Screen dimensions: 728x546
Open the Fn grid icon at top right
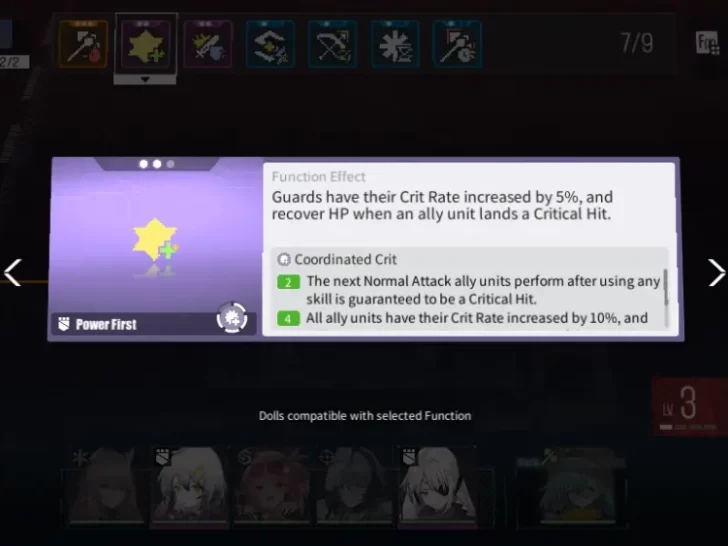coord(707,43)
